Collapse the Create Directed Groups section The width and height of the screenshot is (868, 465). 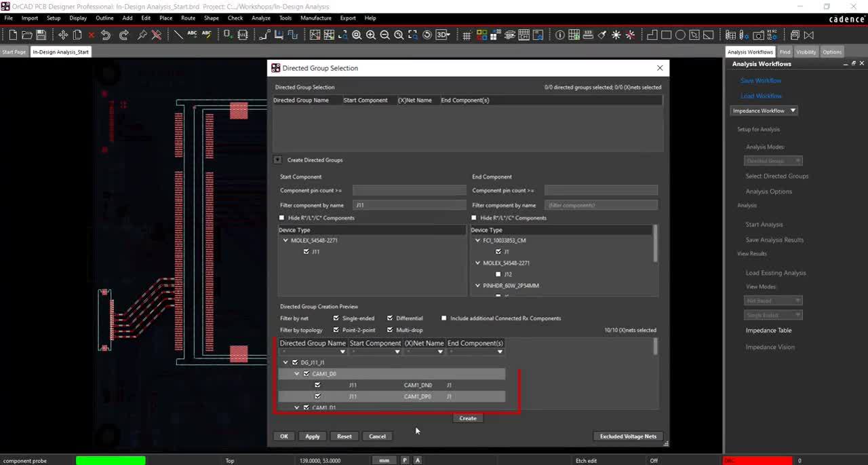coord(277,160)
